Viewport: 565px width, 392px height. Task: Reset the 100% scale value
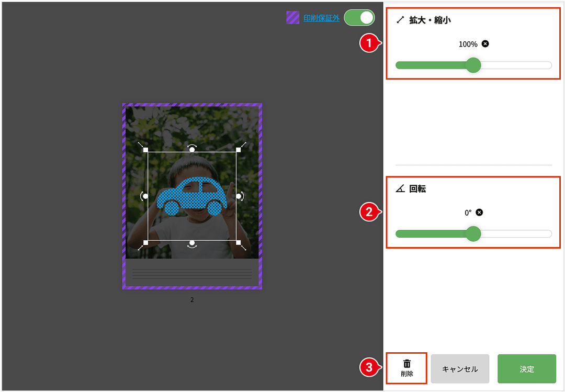(x=485, y=44)
